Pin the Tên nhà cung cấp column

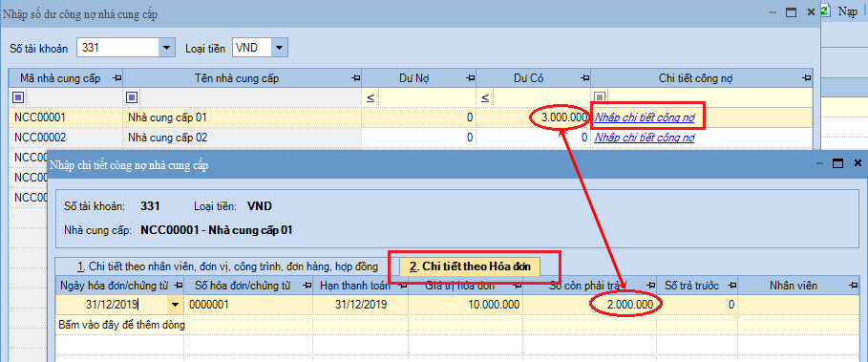(x=355, y=78)
